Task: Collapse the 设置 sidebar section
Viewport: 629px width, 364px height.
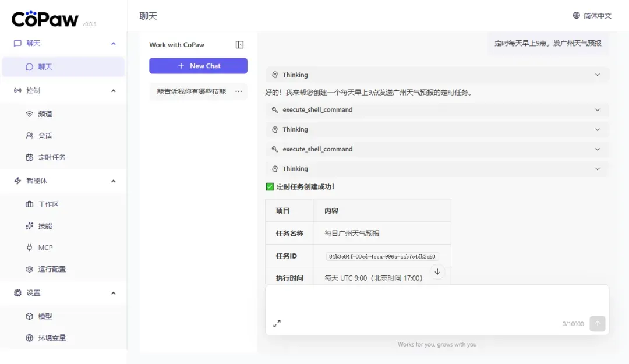Action: click(113, 293)
